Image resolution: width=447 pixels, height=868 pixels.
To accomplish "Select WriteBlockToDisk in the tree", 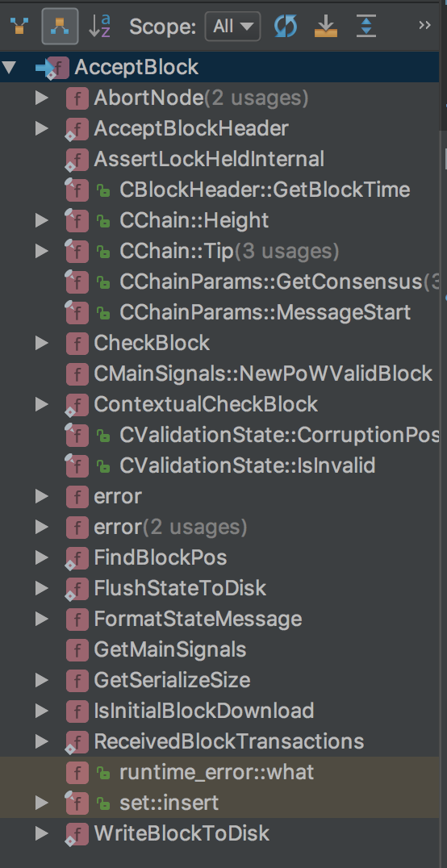I will point(182,833).
